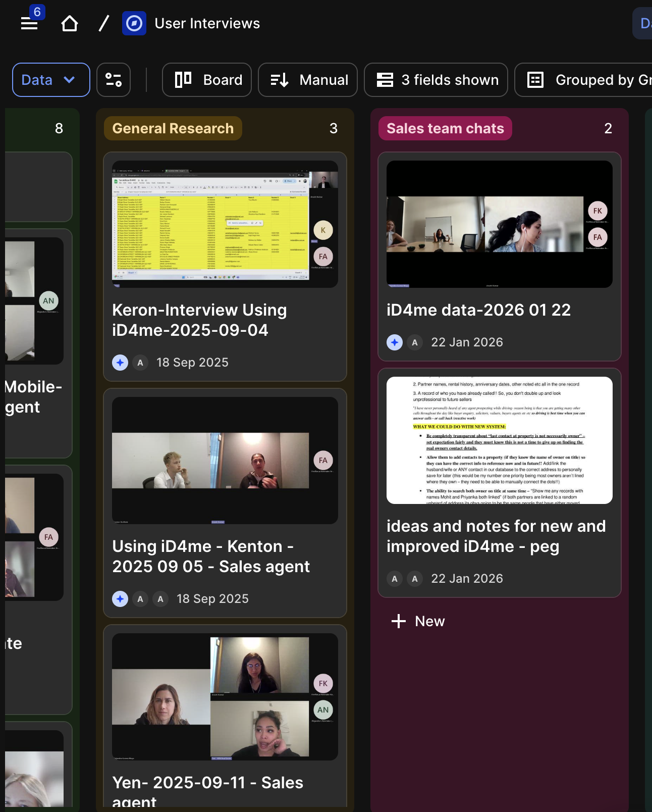This screenshot has width=652, height=812.
Task: Open the Manual sort menu
Action: tap(308, 80)
